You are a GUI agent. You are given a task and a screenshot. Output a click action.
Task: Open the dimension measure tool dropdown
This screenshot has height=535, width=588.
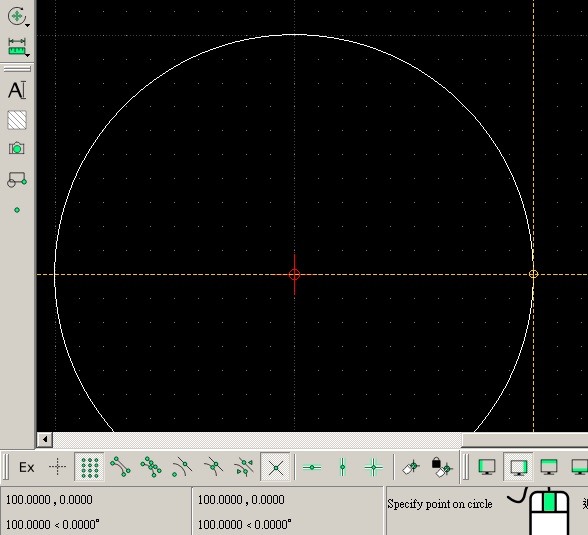click(x=27, y=55)
